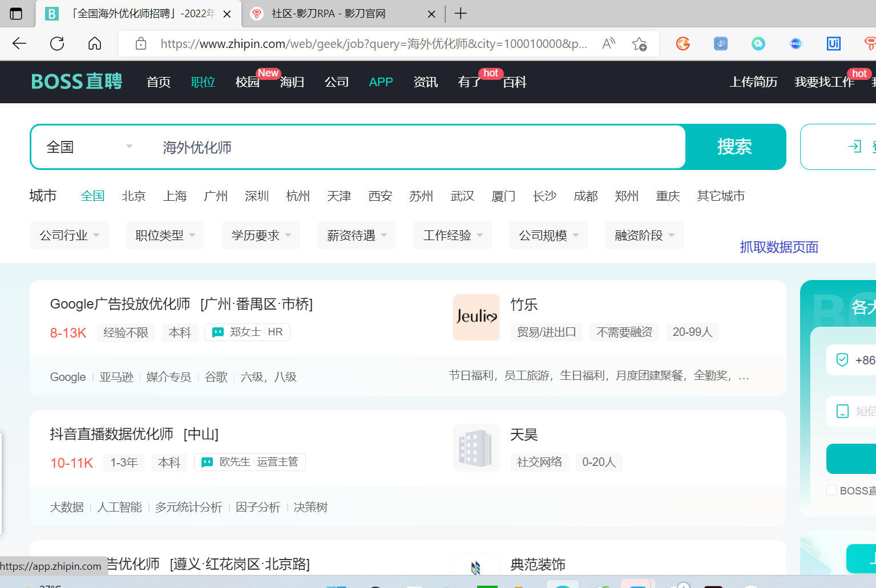Image resolution: width=876 pixels, height=588 pixels.
Task: Open the 工作经验 filter dropdown
Action: pyautogui.click(x=453, y=236)
